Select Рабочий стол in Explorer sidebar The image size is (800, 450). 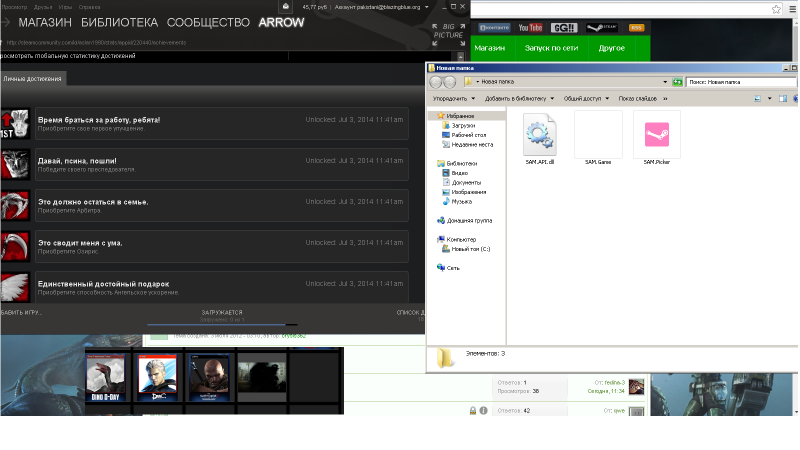464,135
